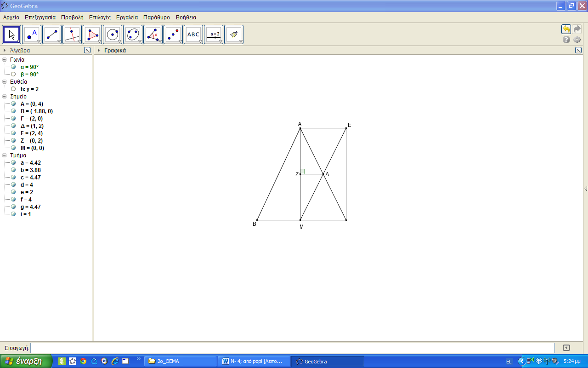588x368 pixels.
Task: Close the Γραφικά view with X
Action: [x=578, y=50]
